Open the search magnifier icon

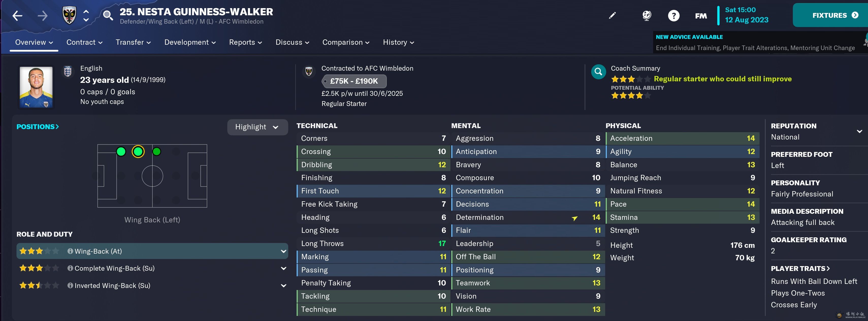tap(108, 16)
